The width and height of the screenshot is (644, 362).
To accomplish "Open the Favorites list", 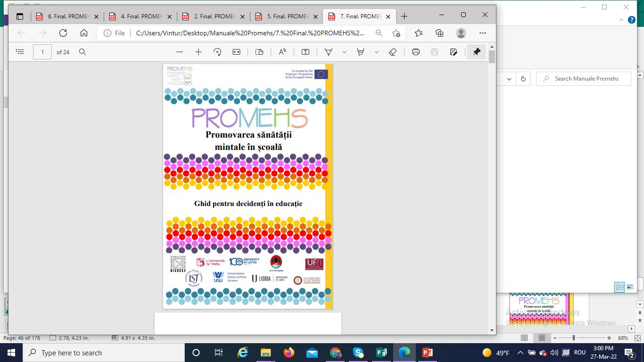I will tap(419, 33).
